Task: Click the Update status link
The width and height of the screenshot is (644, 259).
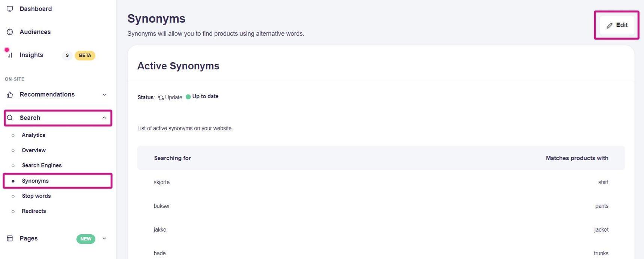Action: click(x=173, y=97)
